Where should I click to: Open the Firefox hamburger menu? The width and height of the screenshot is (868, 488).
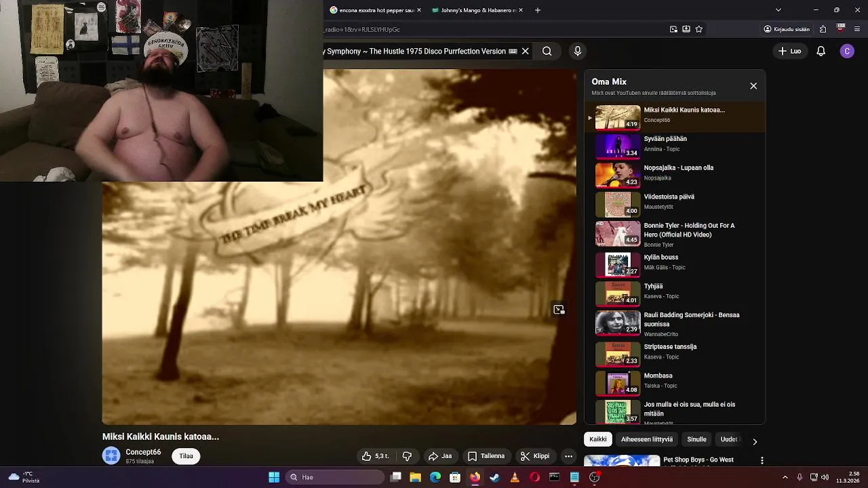[x=858, y=29]
